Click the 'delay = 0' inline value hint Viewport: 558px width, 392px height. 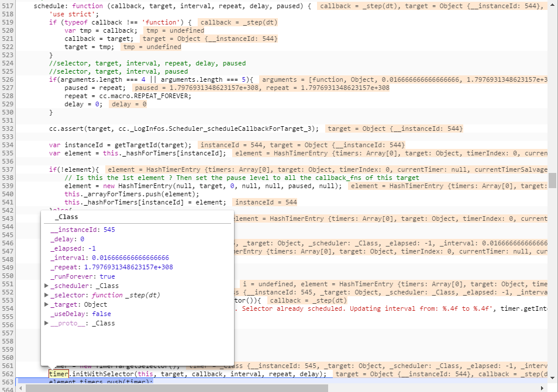tap(129, 104)
